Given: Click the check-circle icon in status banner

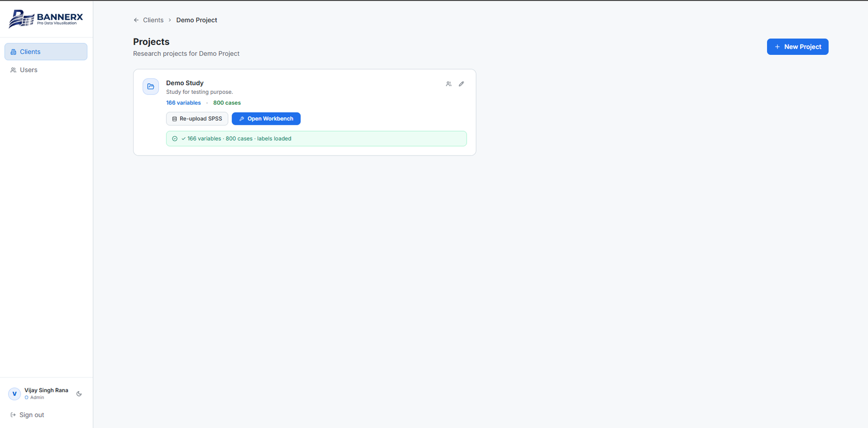Looking at the screenshot, I should 175,139.
